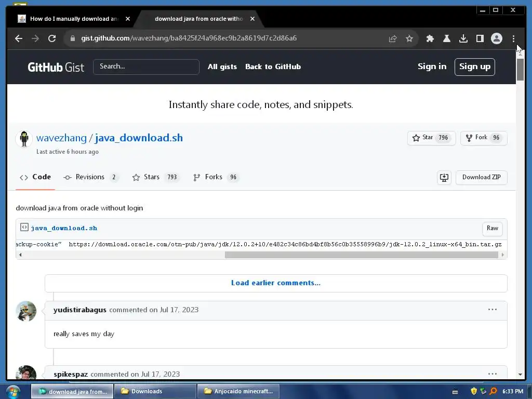Click the code file icon beside java_download.sh

pos(24,228)
